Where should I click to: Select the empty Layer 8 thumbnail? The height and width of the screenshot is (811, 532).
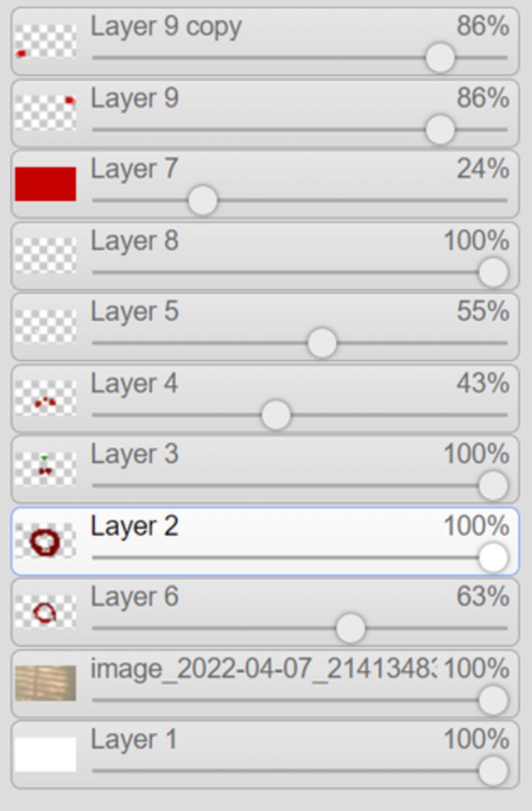coord(46,255)
